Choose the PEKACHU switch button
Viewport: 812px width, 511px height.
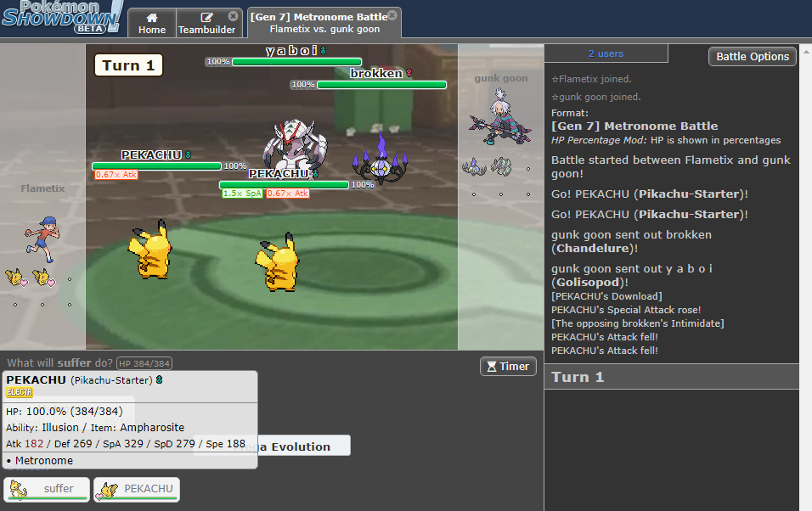pyautogui.click(x=137, y=489)
